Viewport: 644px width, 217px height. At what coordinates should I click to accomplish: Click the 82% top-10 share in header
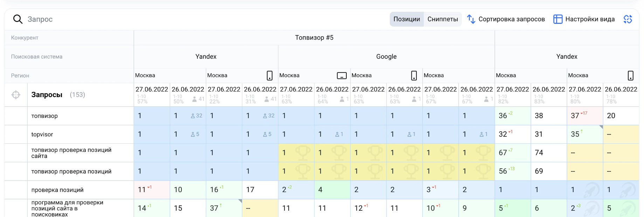[x=503, y=102]
